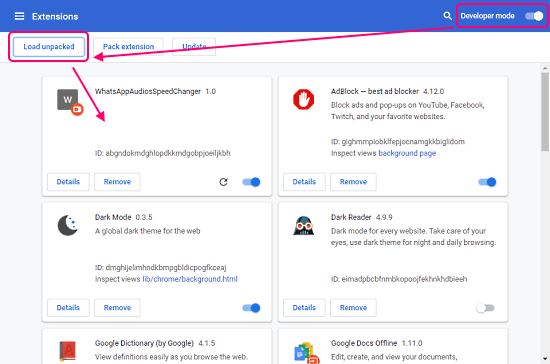Remove the Dark Mode extension

(117, 308)
